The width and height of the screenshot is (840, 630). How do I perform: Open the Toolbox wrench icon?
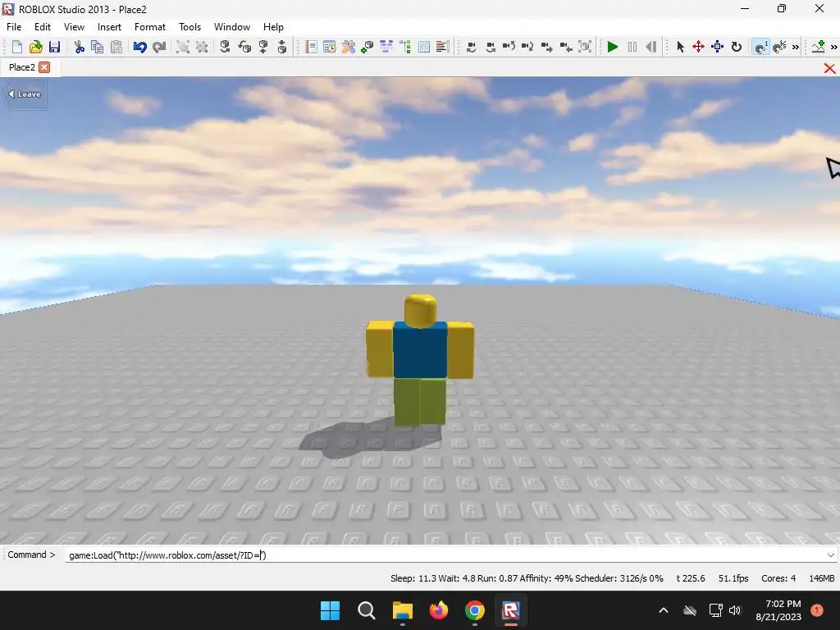pyautogui.click(x=348, y=47)
